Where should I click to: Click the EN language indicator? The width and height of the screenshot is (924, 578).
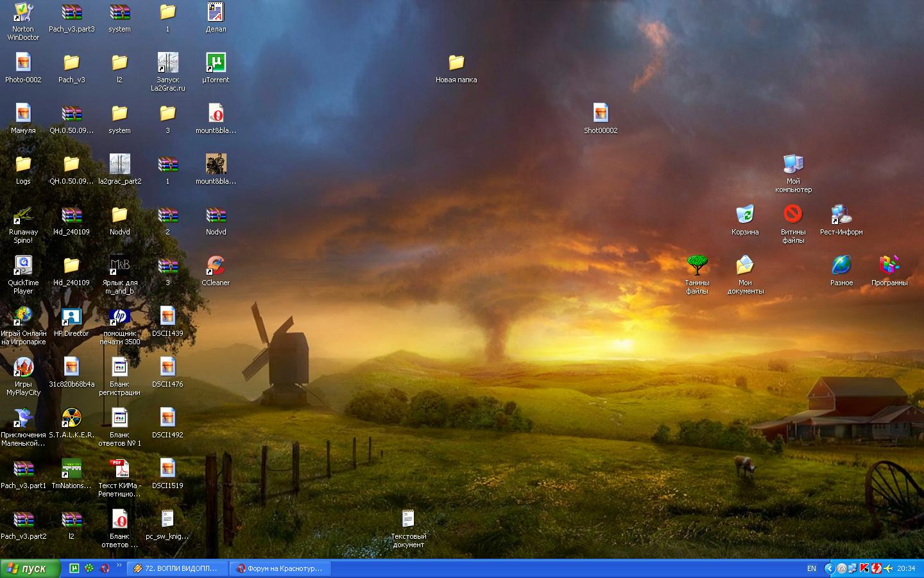click(812, 568)
